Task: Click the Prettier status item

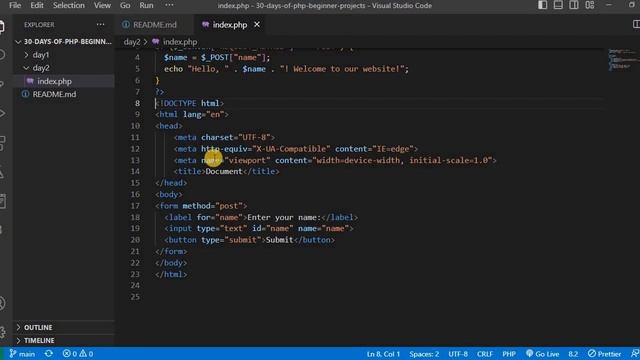Action: (604, 354)
